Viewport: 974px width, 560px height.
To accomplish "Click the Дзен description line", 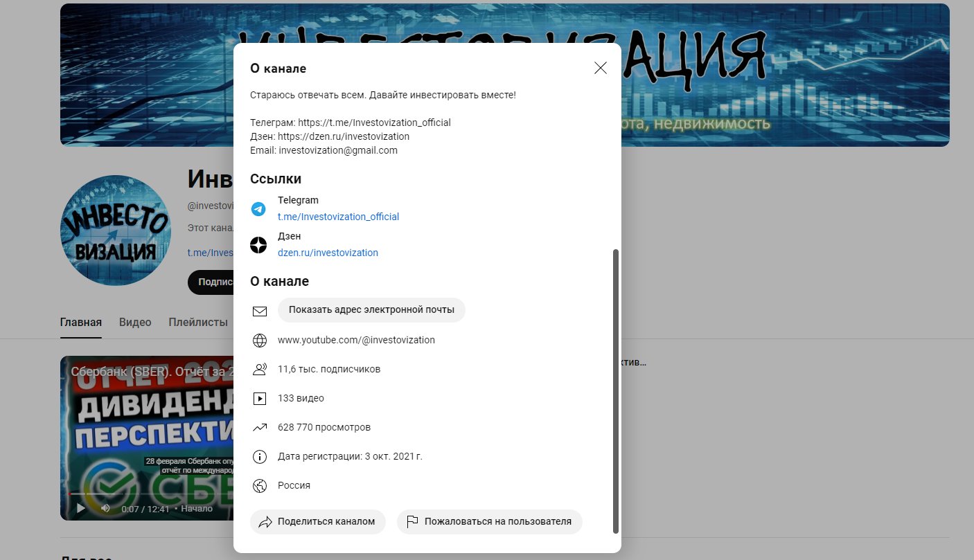I will point(330,136).
